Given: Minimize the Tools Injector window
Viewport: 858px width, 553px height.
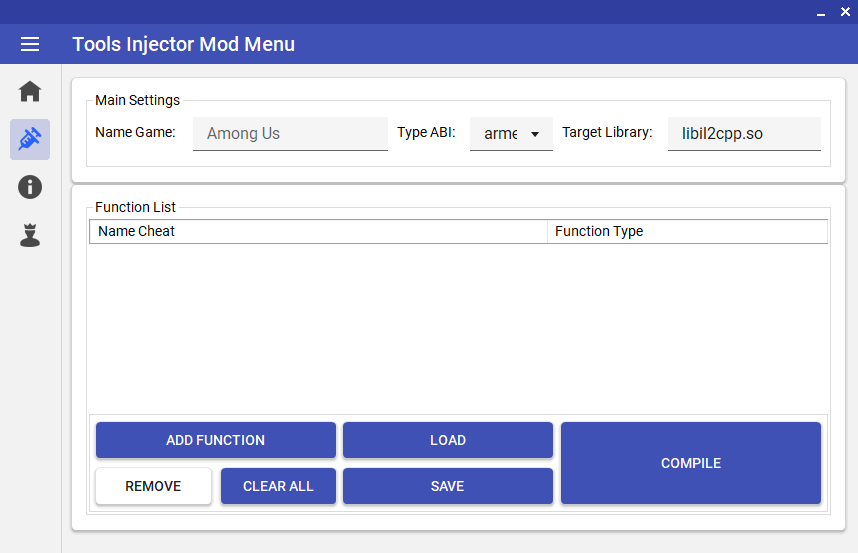Looking at the screenshot, I should point(821,13).
